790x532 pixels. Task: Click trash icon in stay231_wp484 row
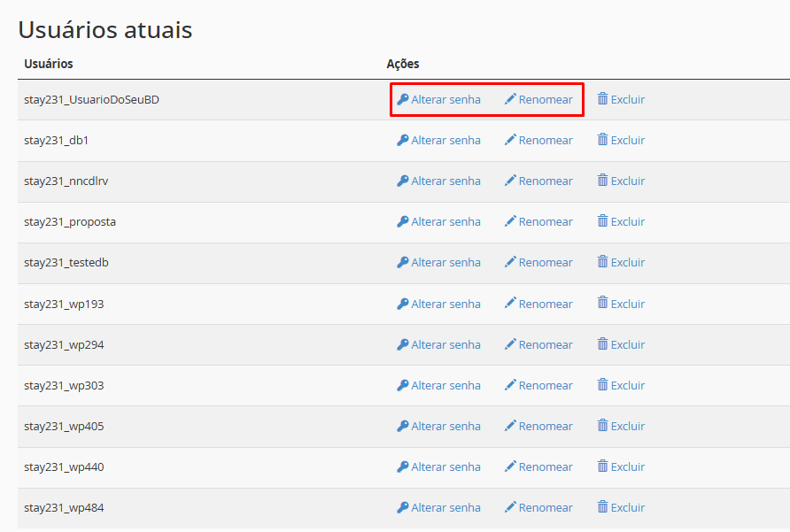point(602,507)
